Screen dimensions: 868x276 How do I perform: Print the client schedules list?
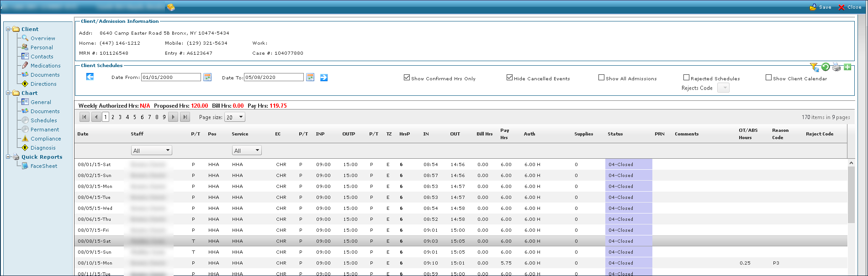pos(836,67)
